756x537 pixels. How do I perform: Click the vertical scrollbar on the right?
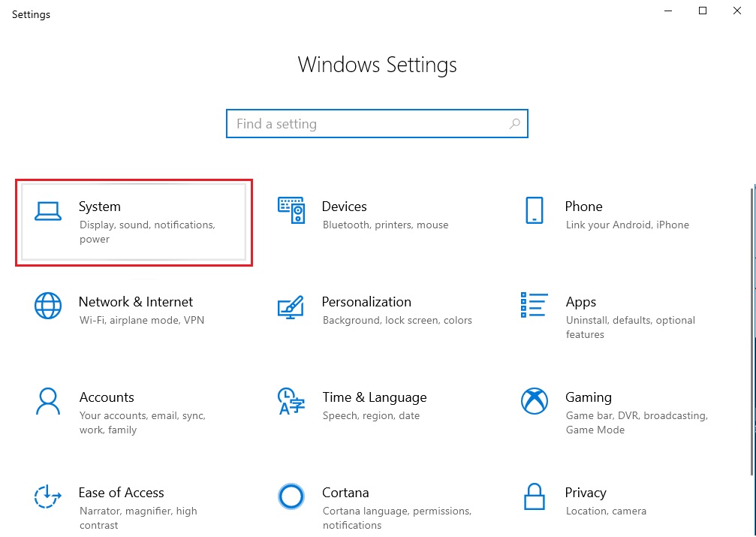[751, 330]
